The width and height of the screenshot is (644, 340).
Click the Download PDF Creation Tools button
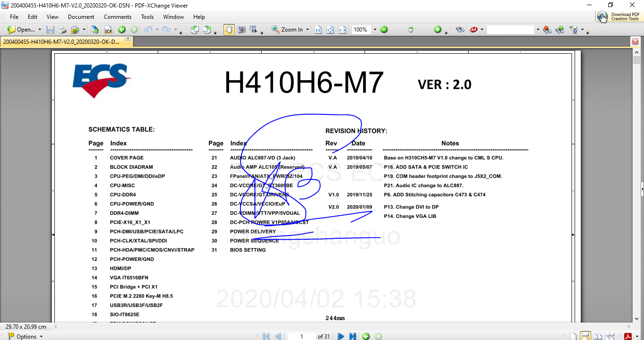(x=619, y=16)
